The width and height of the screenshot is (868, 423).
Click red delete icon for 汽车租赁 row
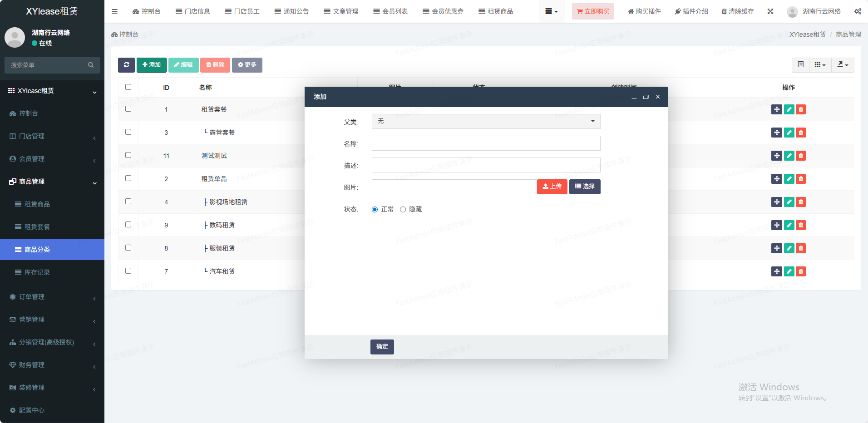click(801, 271)
